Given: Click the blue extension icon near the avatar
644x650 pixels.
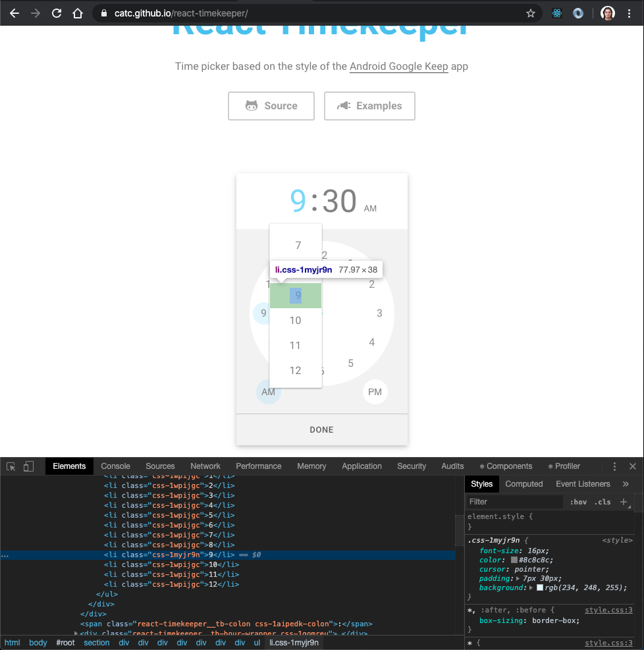Looking at the screenshot, I should (577, 13).
